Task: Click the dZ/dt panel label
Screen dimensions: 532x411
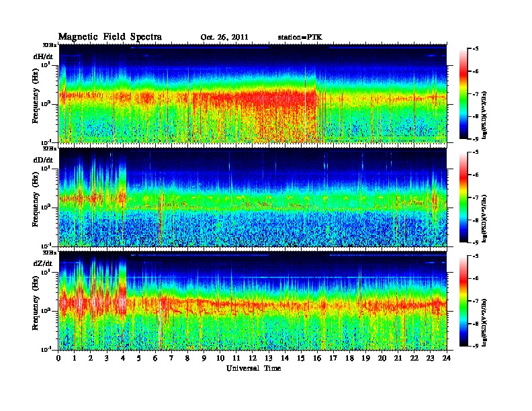Action: 43,263
